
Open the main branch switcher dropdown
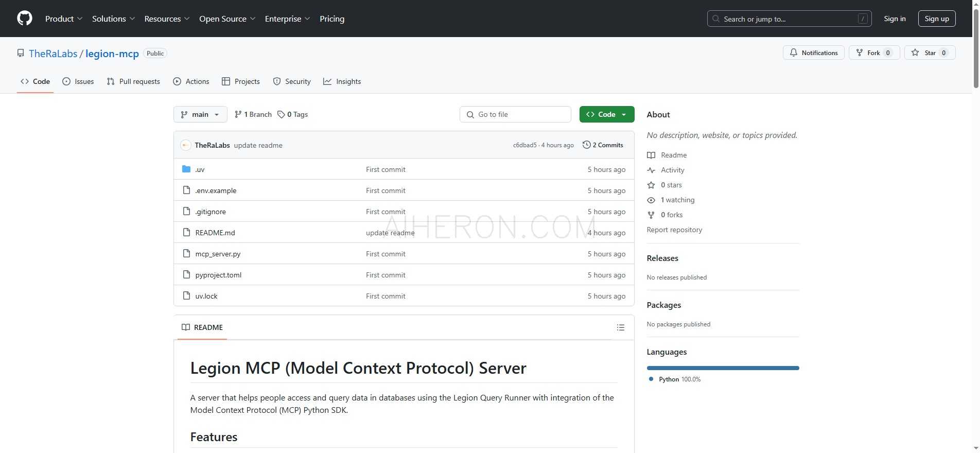pyautogui.click(x=200, y=114)
